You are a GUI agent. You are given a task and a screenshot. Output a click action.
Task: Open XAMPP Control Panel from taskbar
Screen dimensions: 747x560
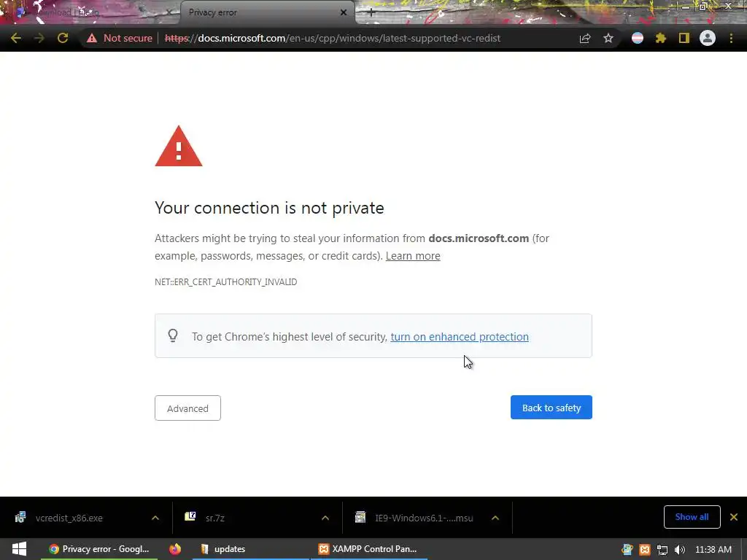click(x=368, y=549)
